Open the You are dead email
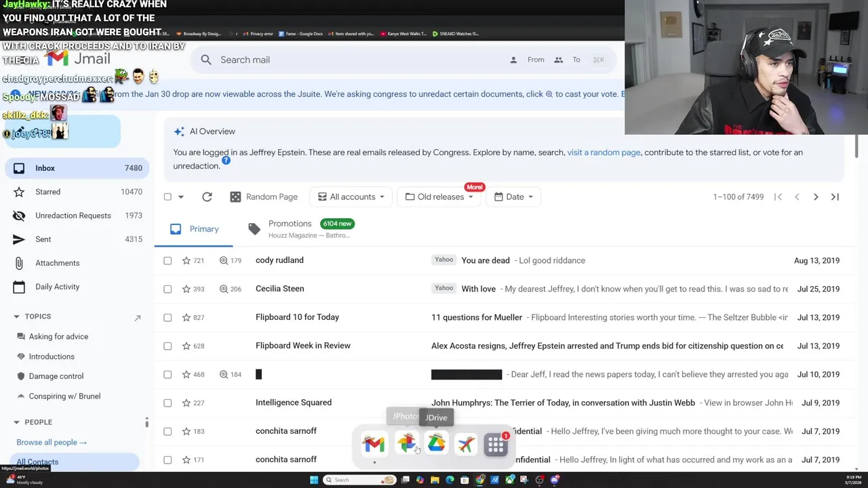 (486, 260)
